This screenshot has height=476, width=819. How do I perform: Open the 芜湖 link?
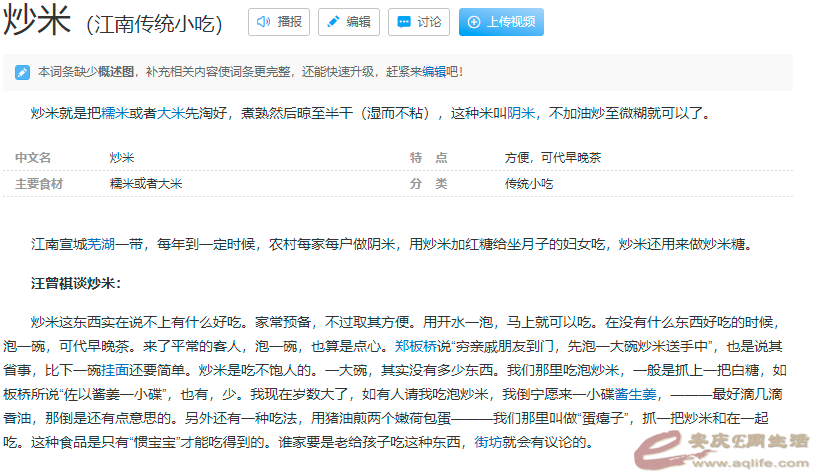[101, 244]
